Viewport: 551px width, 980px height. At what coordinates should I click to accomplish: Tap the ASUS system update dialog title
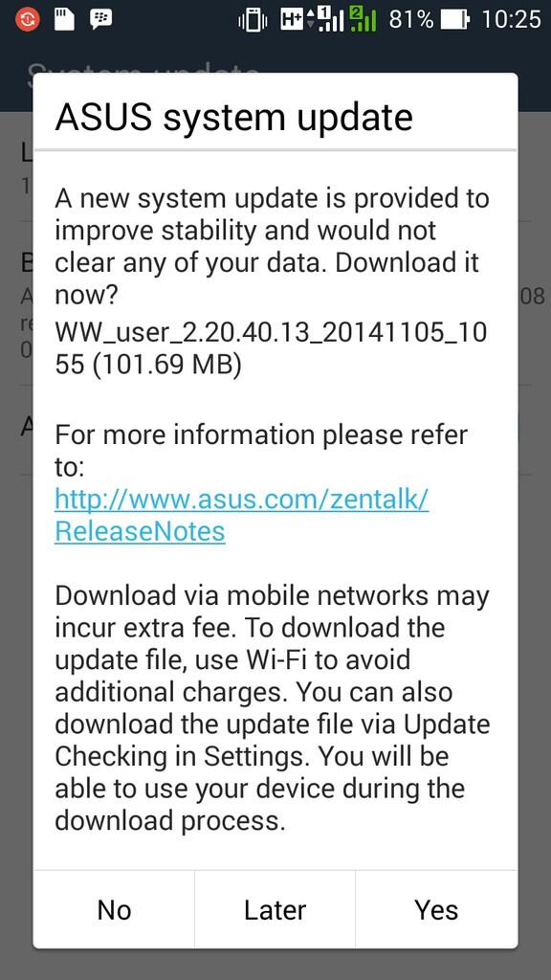233,117
